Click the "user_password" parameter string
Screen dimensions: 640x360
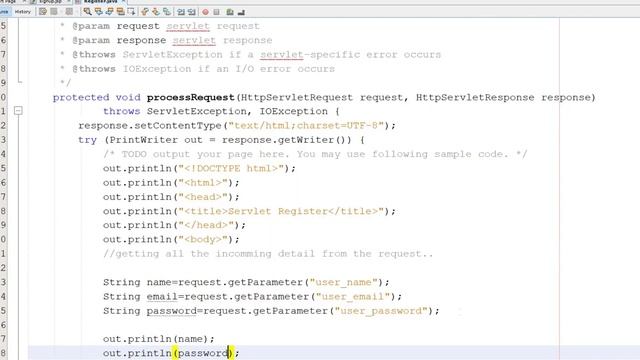[381, 311]
